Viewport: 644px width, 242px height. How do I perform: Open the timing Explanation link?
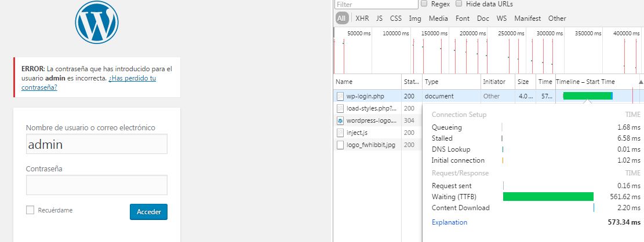point(449,222)
